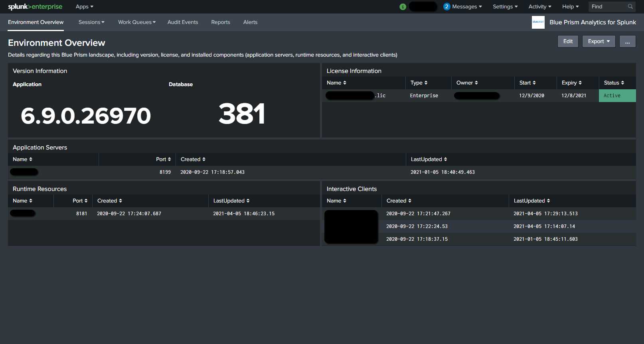Go to the Audit Events tab
644x344 pixels.
pyautogui.click(x=183, y=22)
